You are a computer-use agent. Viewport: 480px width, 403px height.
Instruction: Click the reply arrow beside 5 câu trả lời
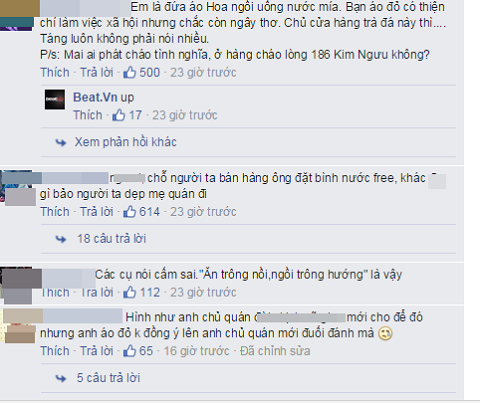tap(61, 378)
